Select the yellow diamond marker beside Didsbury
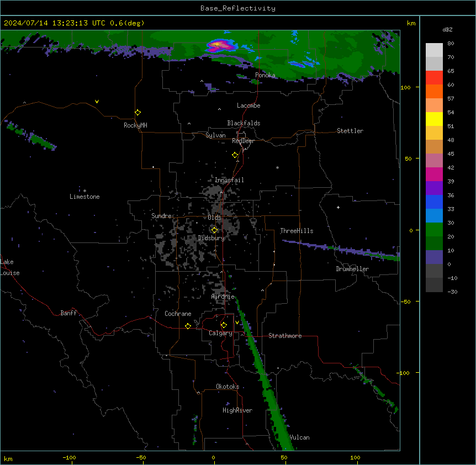Viewport: 476px width, 465px height. click(215, 230)
